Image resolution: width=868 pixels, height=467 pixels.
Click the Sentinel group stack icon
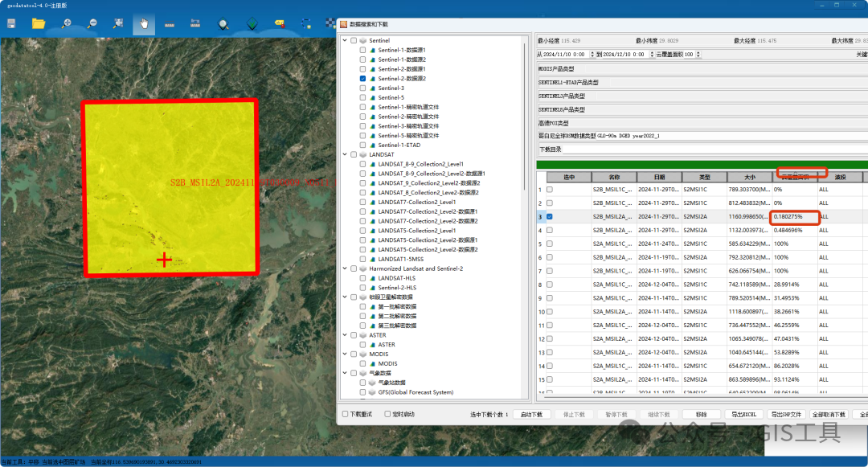point(363,40)
